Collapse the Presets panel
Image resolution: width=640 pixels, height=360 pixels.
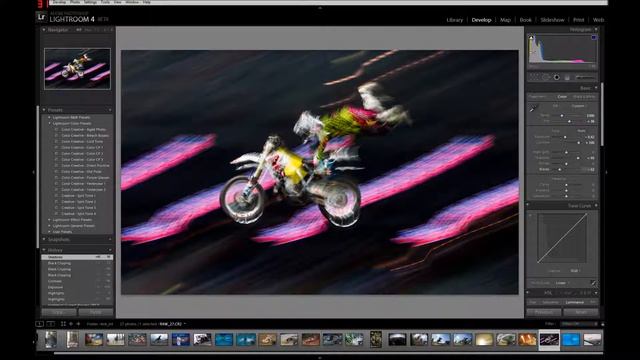click(44, 110)
